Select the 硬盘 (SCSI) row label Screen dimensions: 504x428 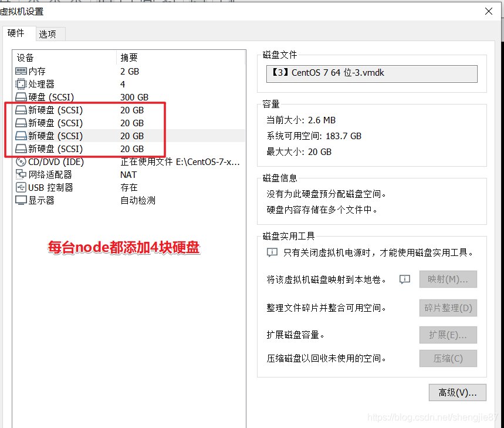(x=51, y=97)
